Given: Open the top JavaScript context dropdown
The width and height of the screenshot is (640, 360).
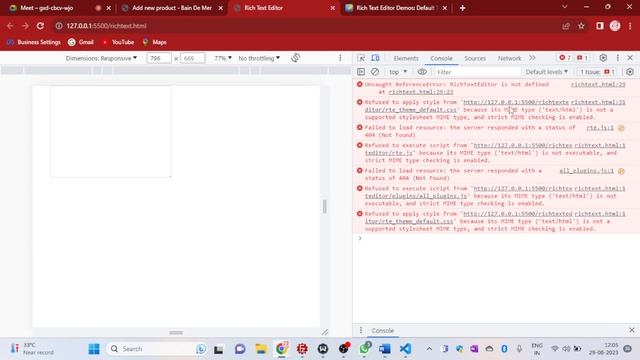Looking at the screenshot, I should (398, 72).
